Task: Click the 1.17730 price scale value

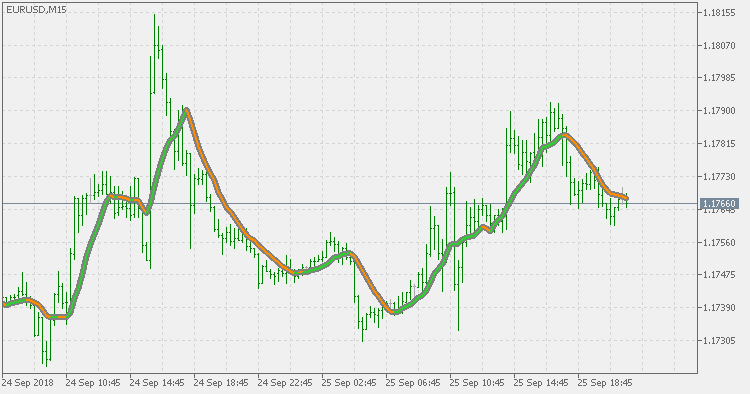Action: pos(719,177)
